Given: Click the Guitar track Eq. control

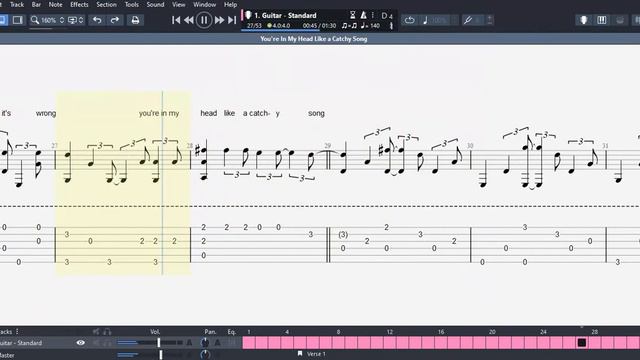Looking at the screenshot, I should pos(231,343).
